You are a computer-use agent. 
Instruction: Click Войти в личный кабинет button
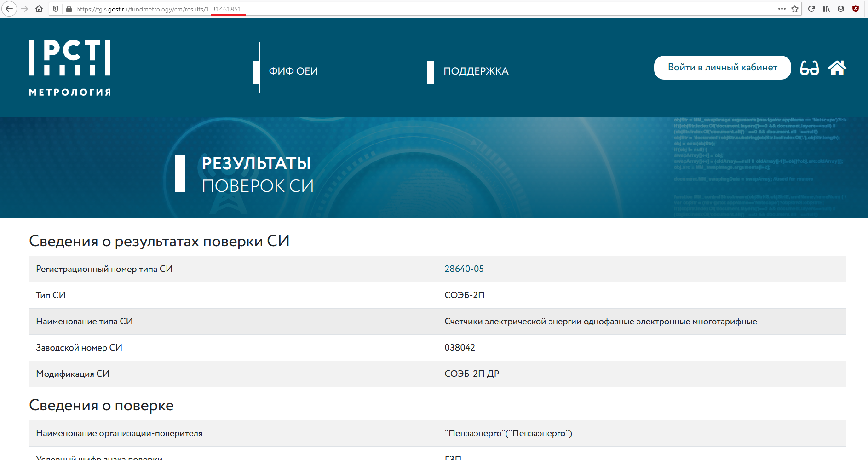click(x=722, y=68)
